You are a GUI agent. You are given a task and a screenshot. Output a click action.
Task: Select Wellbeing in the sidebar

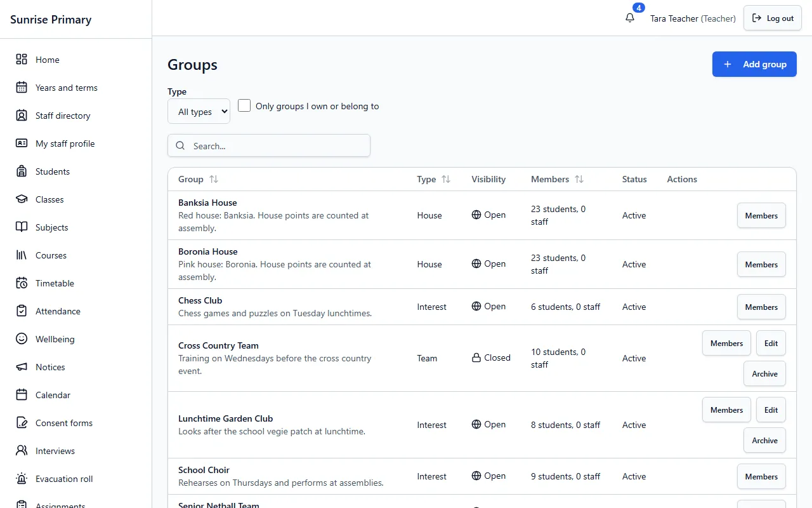pyautogui.click(x=76, y=339)
